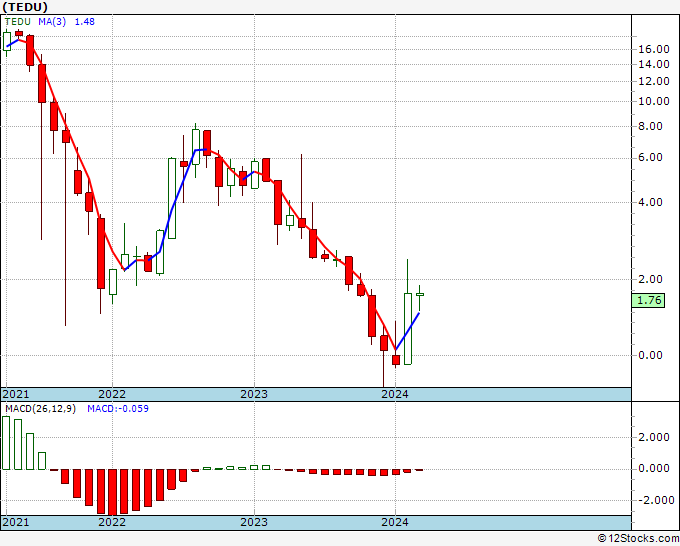
Task: Click the 2.000 MACD axis label
Action: tap(654, 437)
